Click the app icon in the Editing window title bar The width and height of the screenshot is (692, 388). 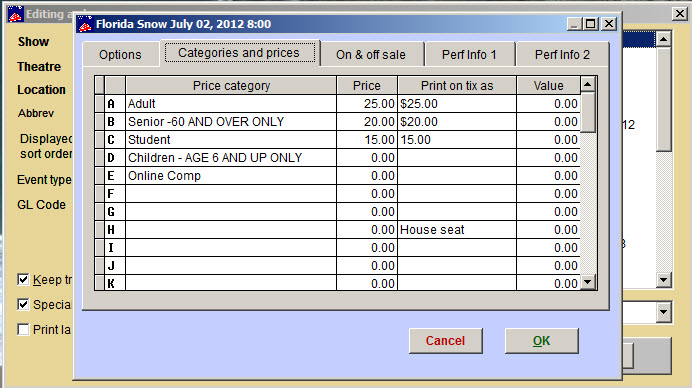tap(15, 14)
